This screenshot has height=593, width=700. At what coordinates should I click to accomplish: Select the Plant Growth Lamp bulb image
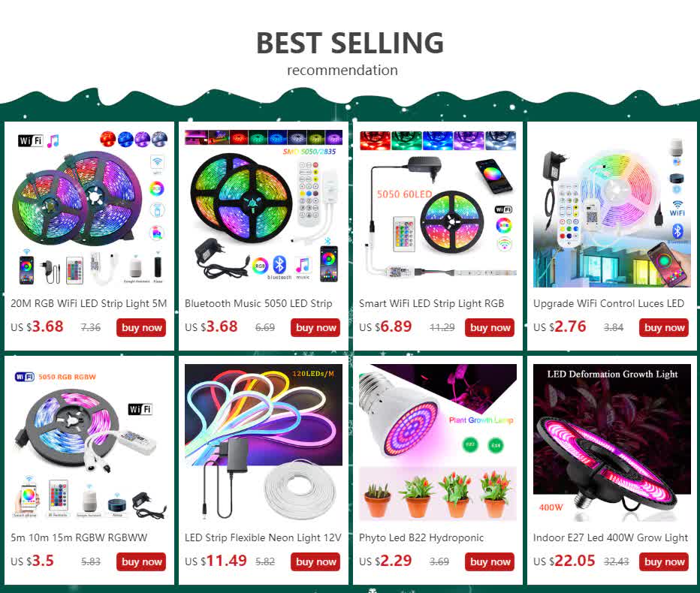click(437, 443)
